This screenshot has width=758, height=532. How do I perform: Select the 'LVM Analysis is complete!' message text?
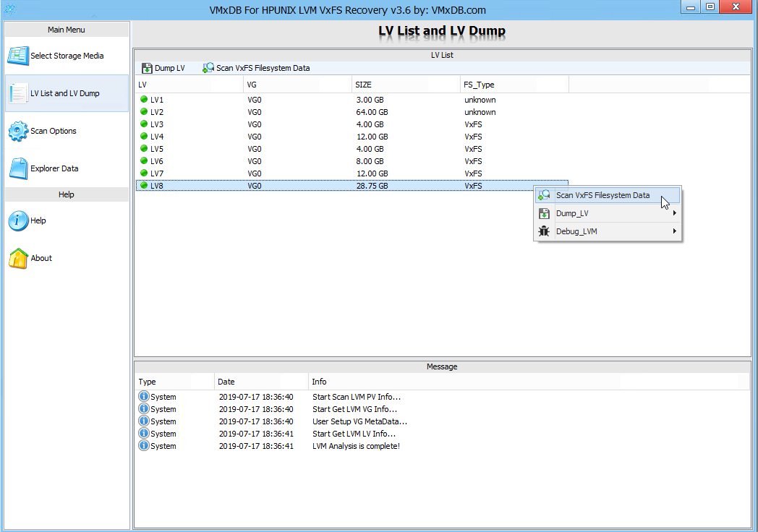click(x=357, y=446)
